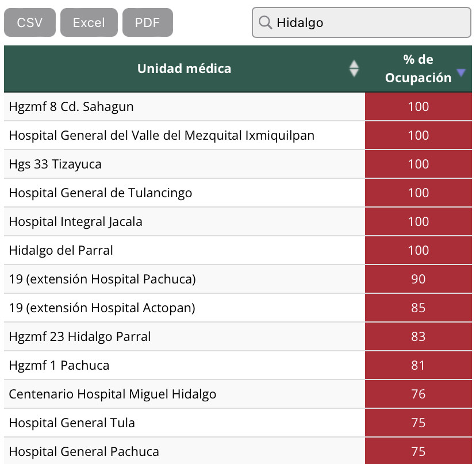Export table as Excel
The height and width of the screenshot is (464, 476).
[x=89, y=22]
